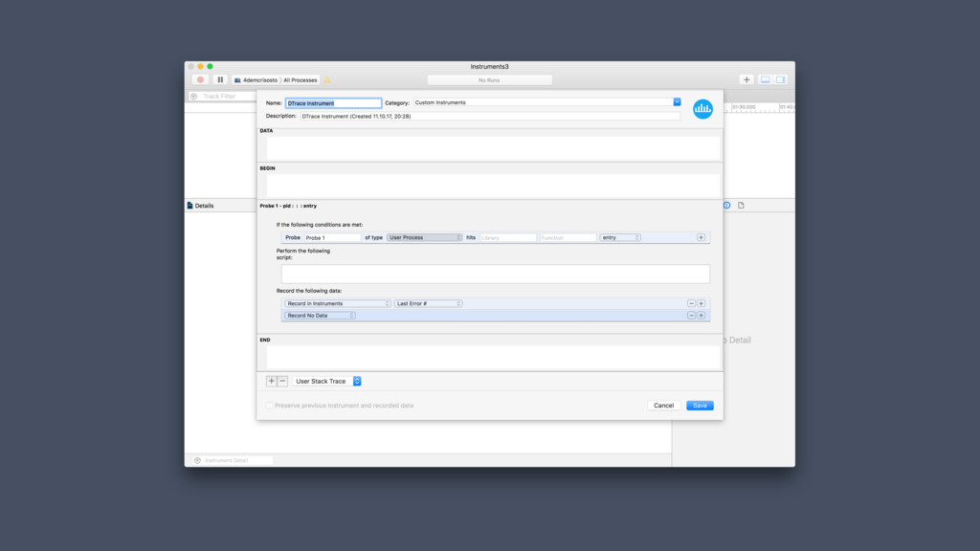Toggle the bottom detail pane view button
The height and width of the screenshot is (551, 980).
[765, 80]
